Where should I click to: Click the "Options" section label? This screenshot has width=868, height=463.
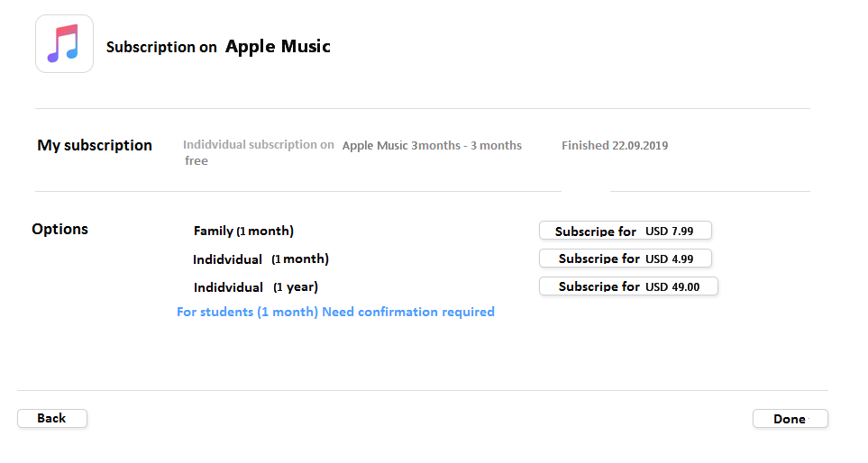(x=59, y=229)
